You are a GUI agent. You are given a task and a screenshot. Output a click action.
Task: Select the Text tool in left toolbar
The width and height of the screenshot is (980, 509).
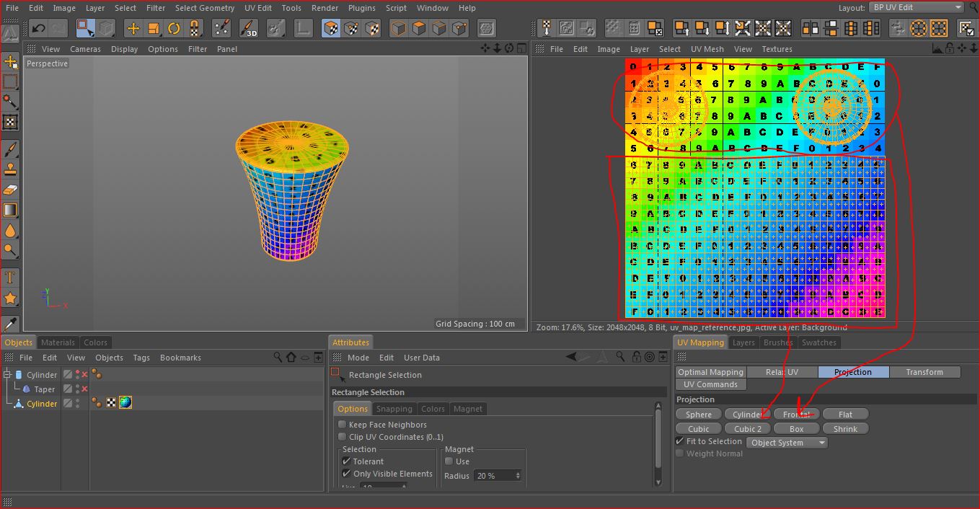coord(10,278)
